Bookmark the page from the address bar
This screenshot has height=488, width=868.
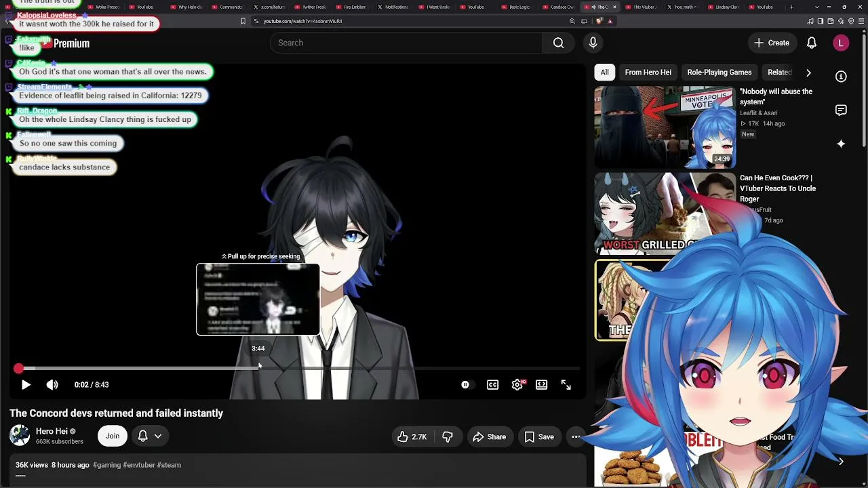[243, 21]
